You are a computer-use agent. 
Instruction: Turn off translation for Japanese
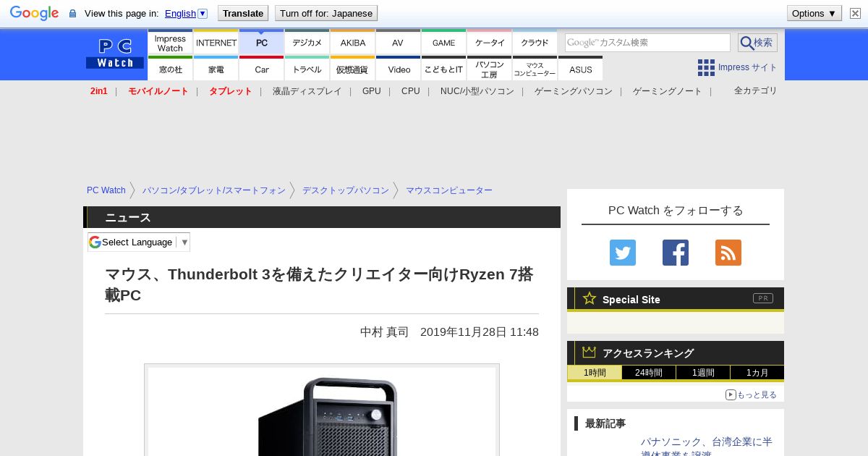[326, 13]
